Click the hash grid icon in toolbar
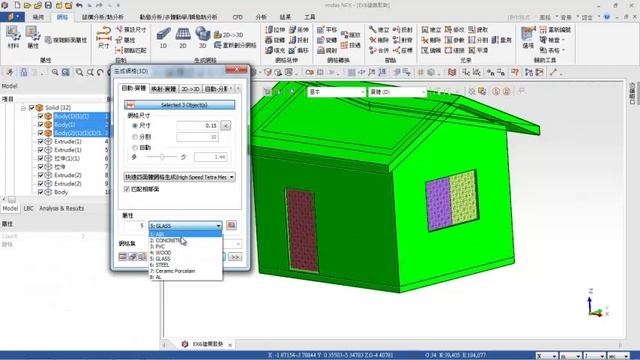This screenshot has height=360, width=640. click(420, 72)
